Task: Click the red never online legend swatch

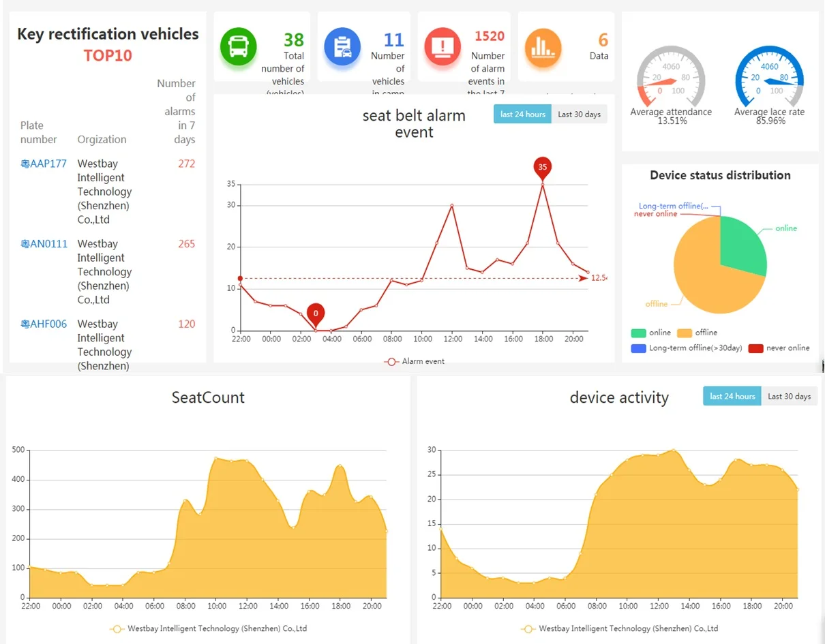Action: 755,348
